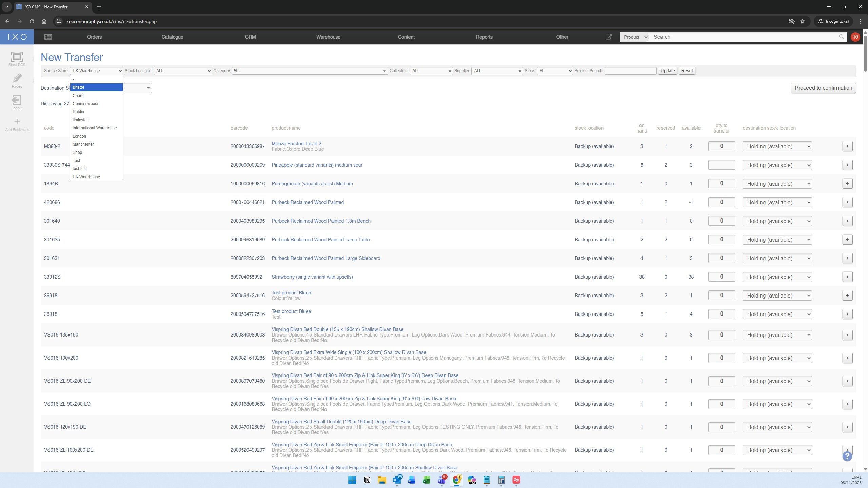Expand the Stock Location filter dropdown

tap(182, 71)
